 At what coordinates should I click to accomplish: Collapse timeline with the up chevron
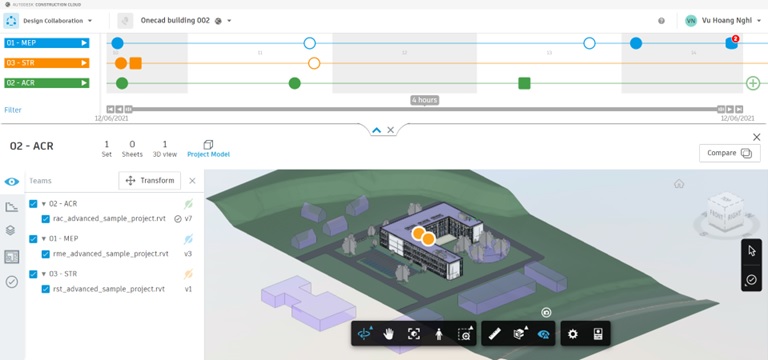(x=376, y=130)
